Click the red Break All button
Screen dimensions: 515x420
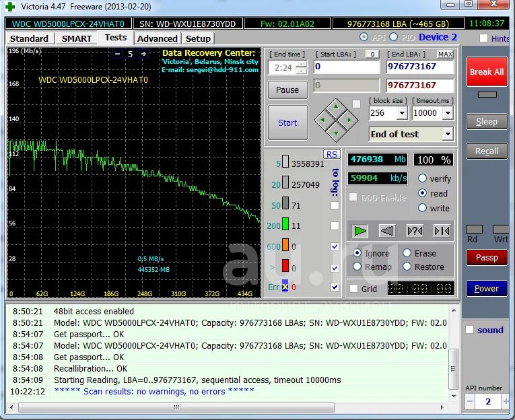[487, 72]
